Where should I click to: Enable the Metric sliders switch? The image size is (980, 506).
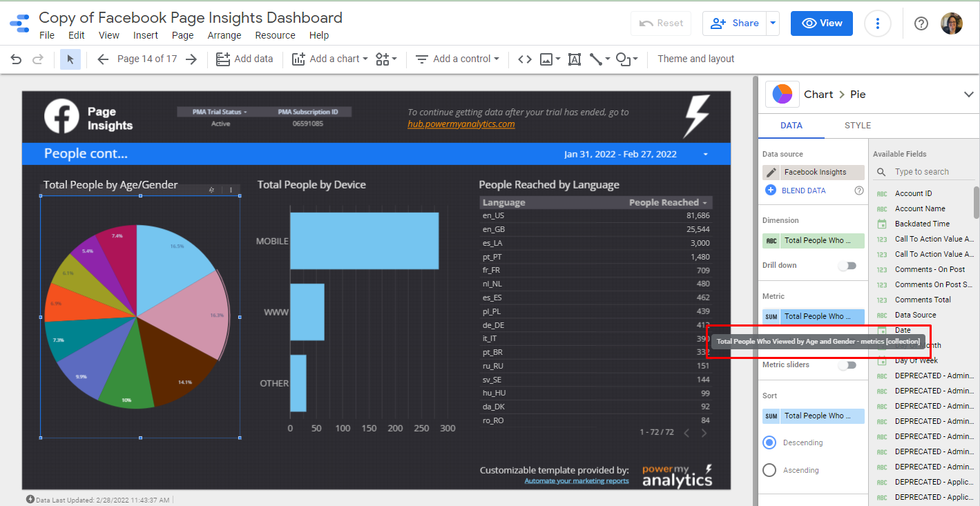coord(847,365)
